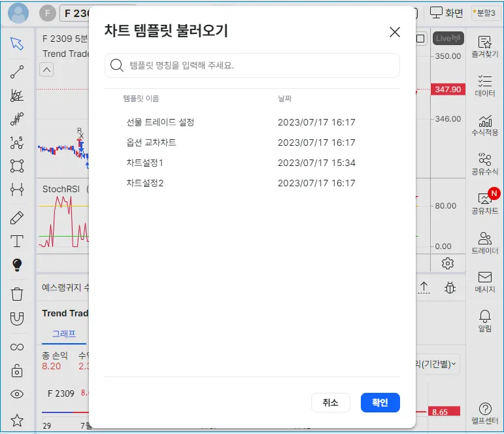Select the arrow cursor tool
This screenshot has width=504, height=434.
(x=17, y=44)
